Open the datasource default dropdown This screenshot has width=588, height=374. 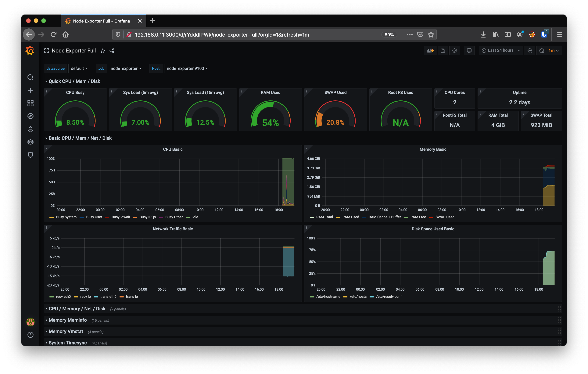(x=79, y=68)
